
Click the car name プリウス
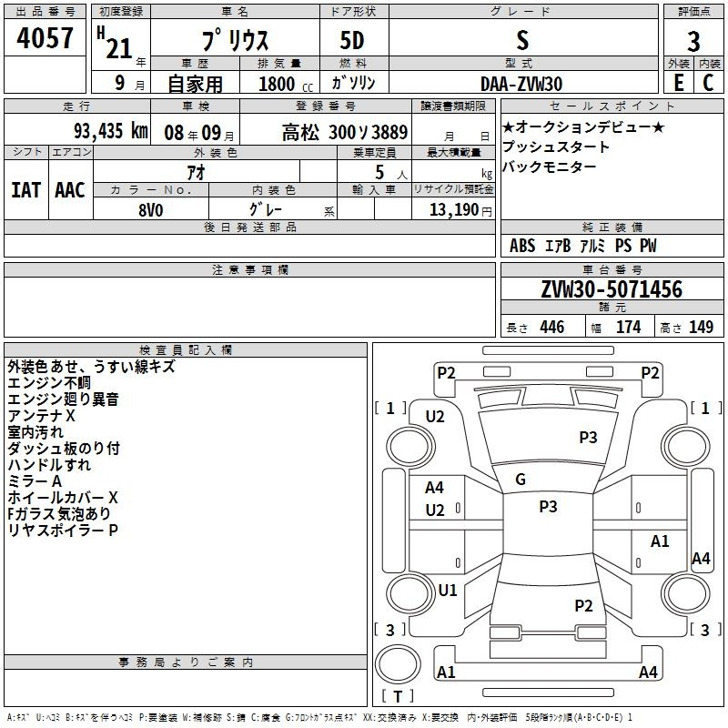tap(235, 40)
